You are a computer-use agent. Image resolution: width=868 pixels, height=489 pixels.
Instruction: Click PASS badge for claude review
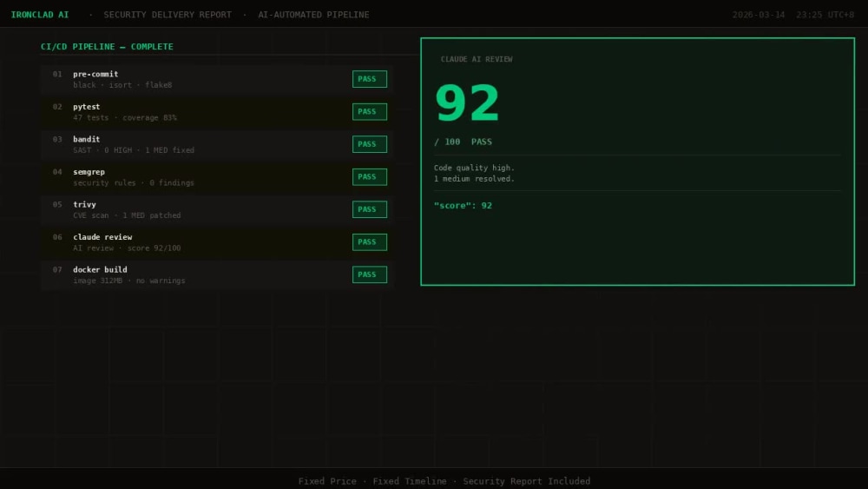[369, 242]
